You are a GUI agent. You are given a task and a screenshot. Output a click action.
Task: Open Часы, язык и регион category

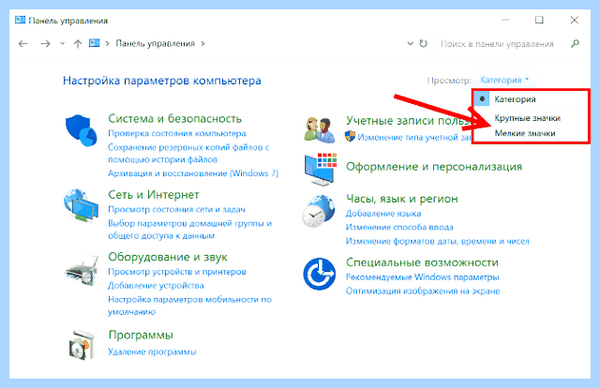(x=402, y=199)
